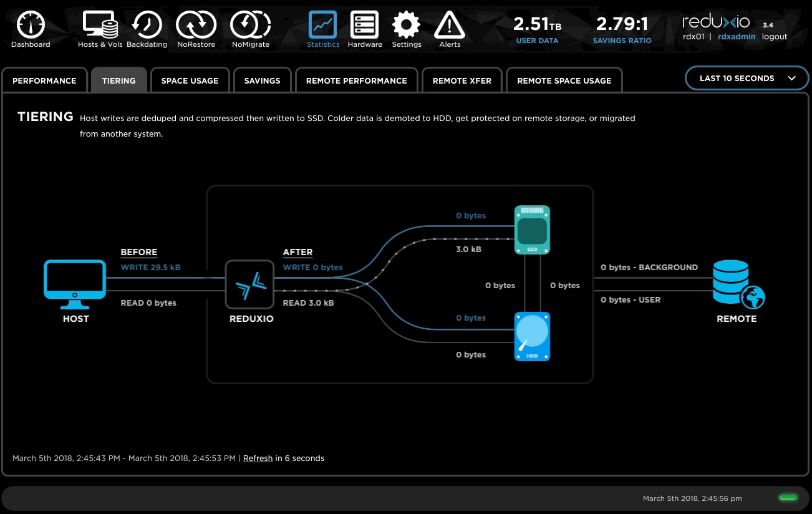Open the SPACE USAGE tab
Image resolution: width=812 pixels, height=514 pixels.
point(190,80)
